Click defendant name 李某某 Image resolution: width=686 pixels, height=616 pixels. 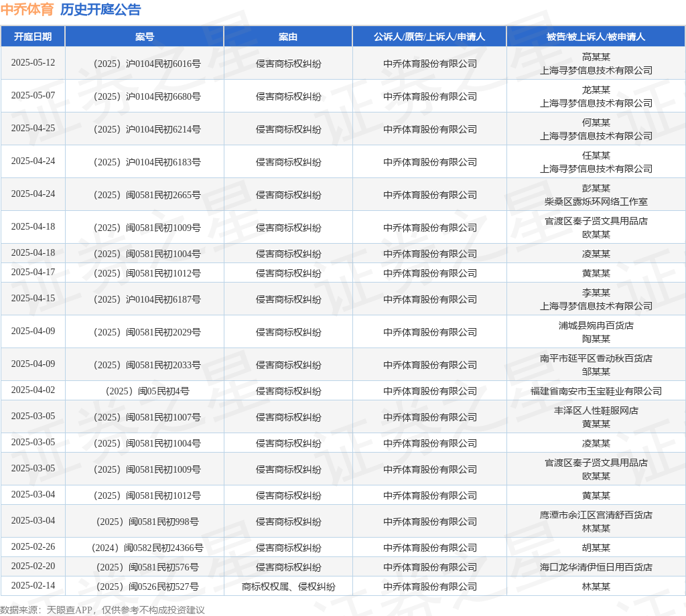(x=596, y=293)
